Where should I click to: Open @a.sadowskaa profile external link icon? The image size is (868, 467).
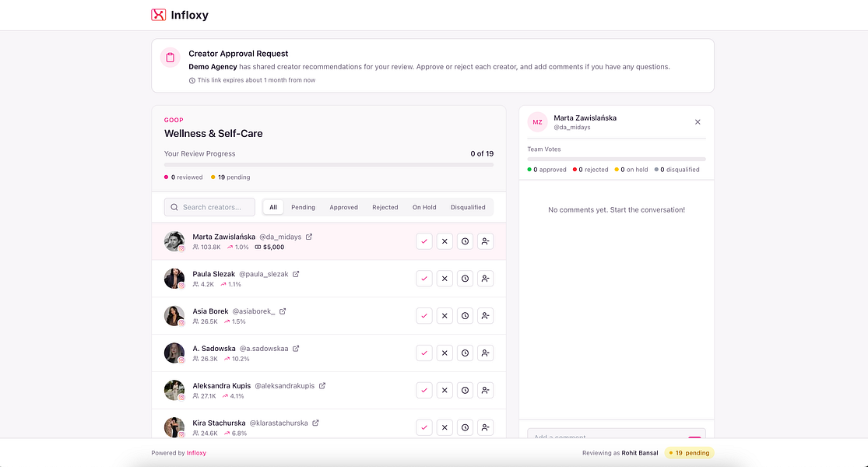[296, 349]
